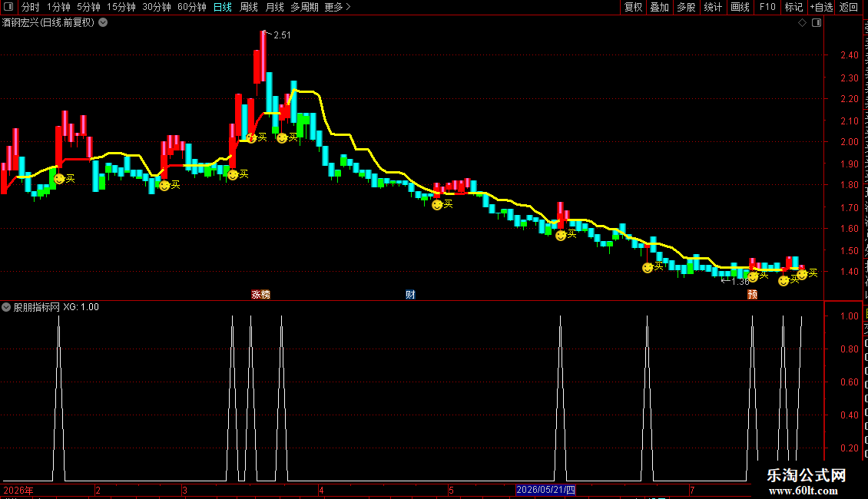Select the 15分钟 period

tap(121, 7)
